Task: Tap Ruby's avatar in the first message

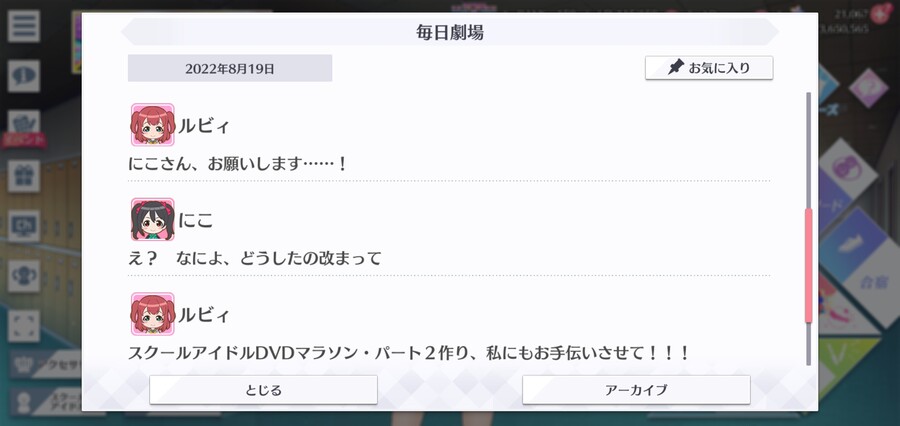Action: click(152, 125)
